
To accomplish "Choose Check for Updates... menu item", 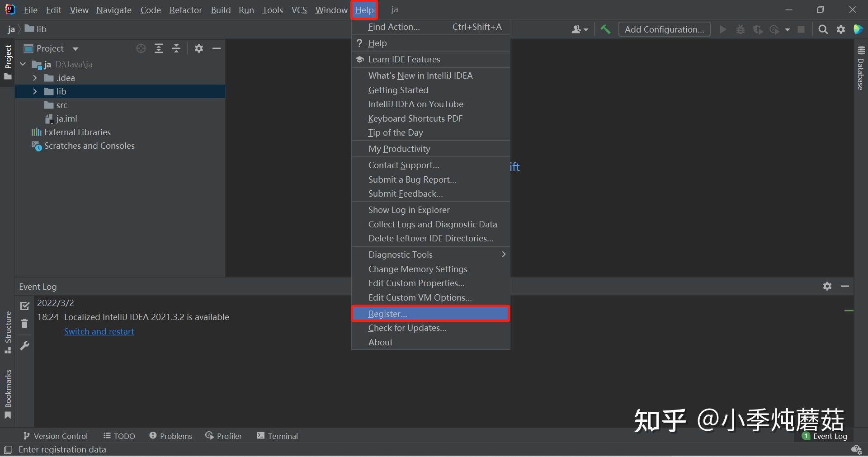I will (430, 328).
